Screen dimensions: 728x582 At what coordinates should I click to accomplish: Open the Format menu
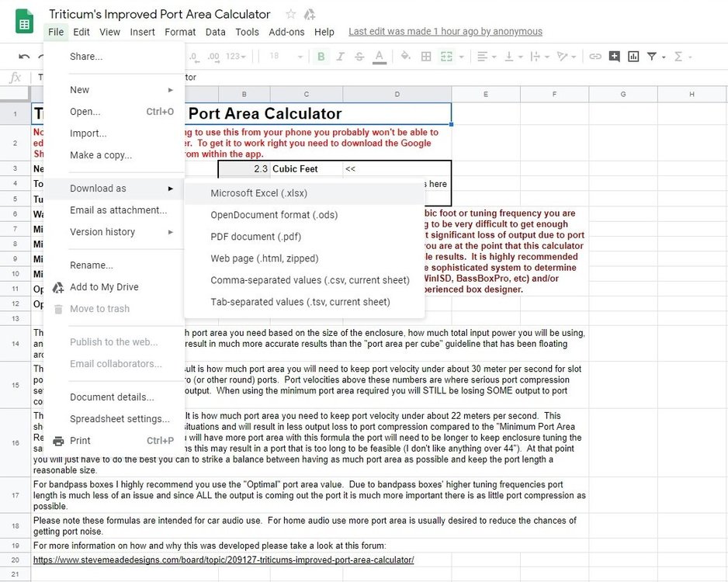[180, 32]
